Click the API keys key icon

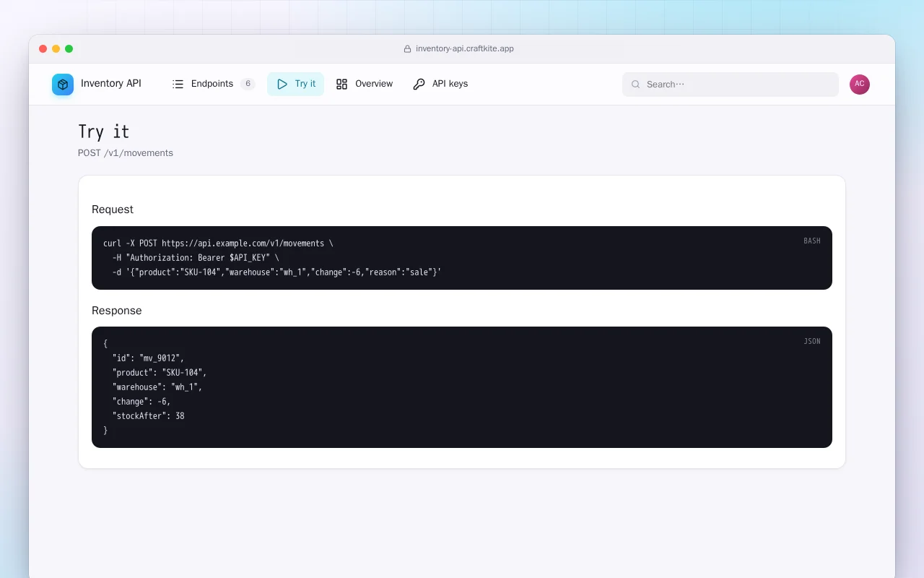(419, 84)
